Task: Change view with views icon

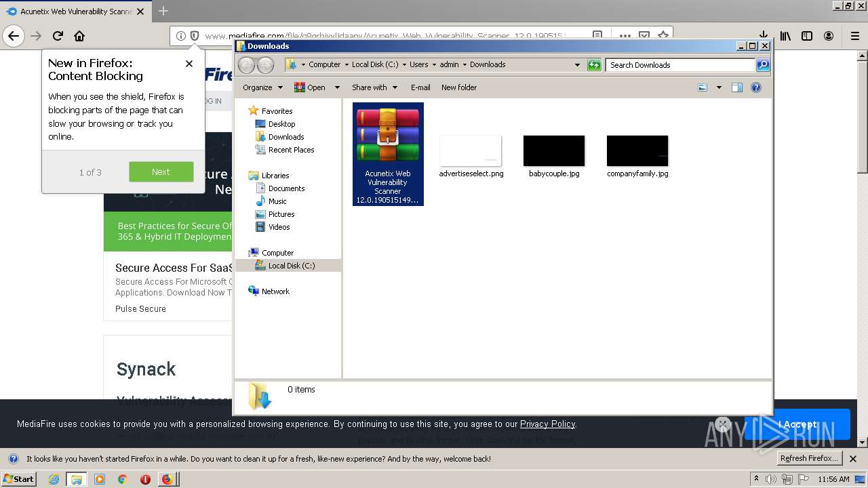Action: 703,87
